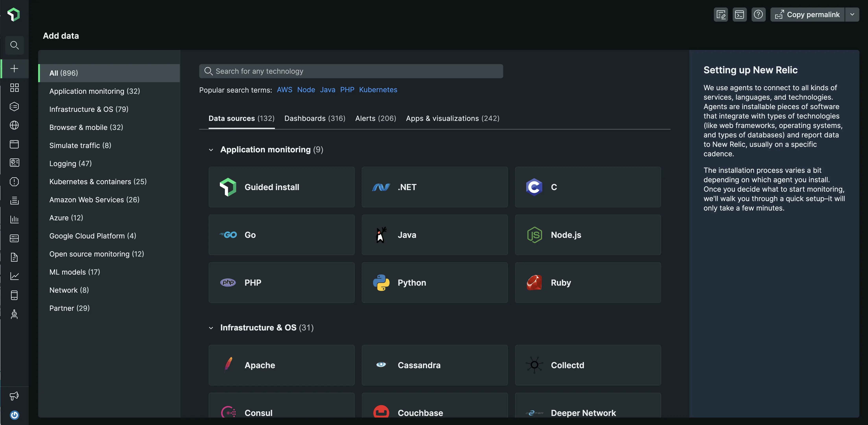The height and width of the screenshot is (425, 868).
Task: Open the query console terminal icon
Action: point(740,14)
